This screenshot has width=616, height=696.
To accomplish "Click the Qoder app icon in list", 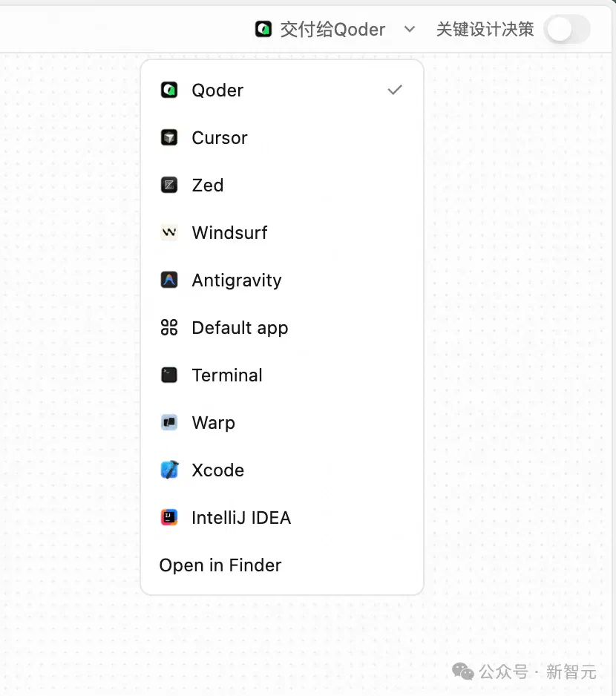I will tap(168, 90).
